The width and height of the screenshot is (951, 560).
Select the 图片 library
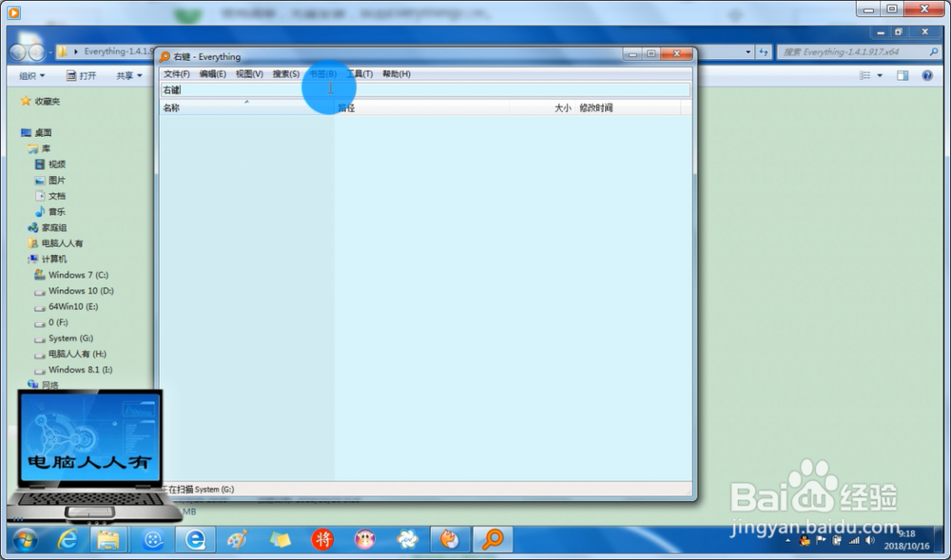(49, 180)
